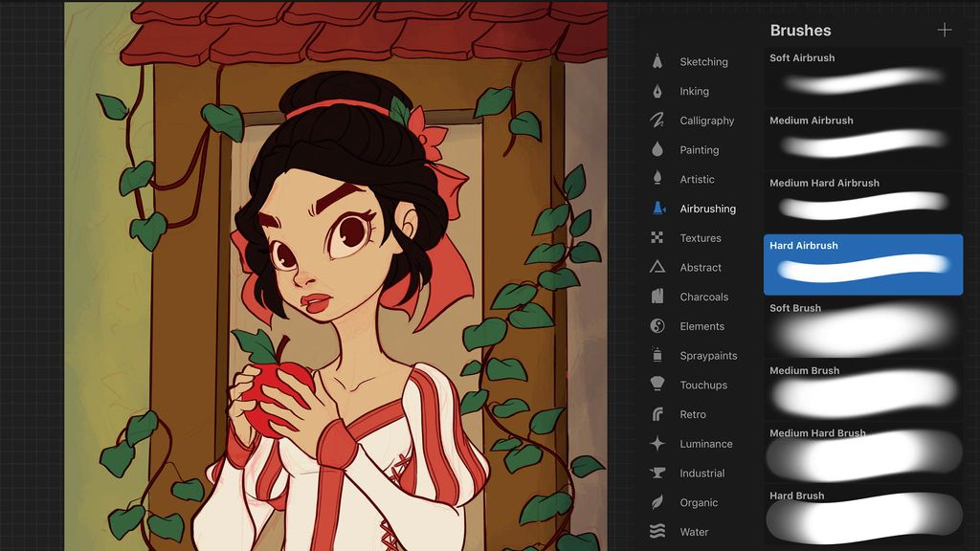This screenshot has width=980, height=551.
Task: Open the Water brush category
Action: tap(695, 532)
